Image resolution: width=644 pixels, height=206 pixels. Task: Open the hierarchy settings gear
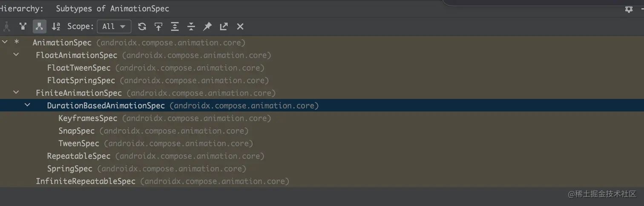point(629,9)
